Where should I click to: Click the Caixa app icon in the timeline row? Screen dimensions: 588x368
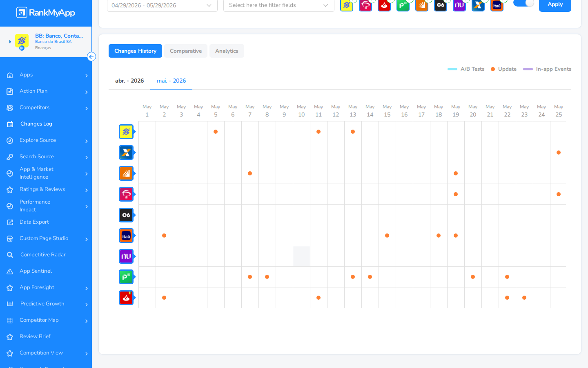tap(126, 153)
